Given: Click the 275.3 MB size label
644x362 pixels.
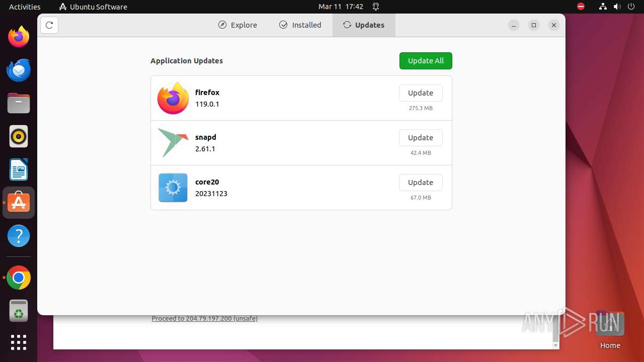Looking at the screenshot, I should coord(421,108).
